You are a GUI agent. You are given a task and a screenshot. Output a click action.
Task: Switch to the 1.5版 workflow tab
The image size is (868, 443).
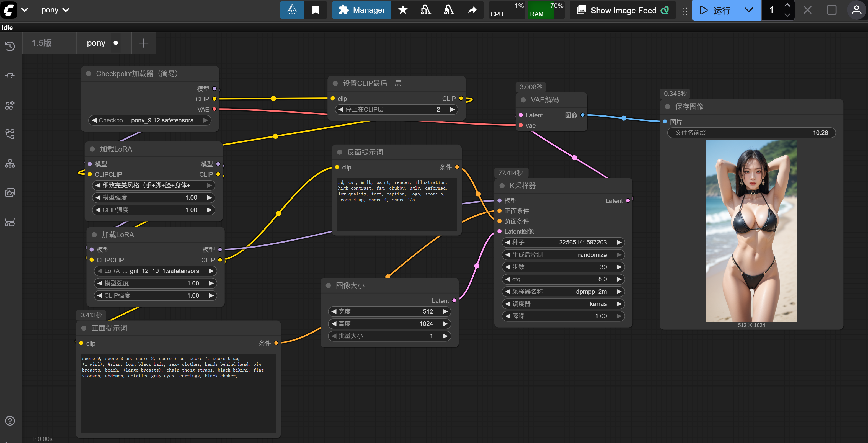[x=42, y=43]
